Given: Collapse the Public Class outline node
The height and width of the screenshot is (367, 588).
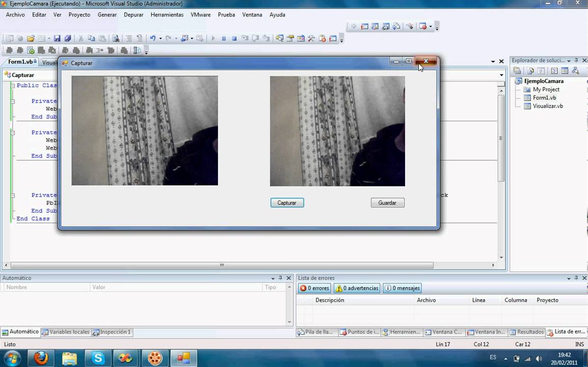Looking at the screenshot, I should click(x=12, y=86).
